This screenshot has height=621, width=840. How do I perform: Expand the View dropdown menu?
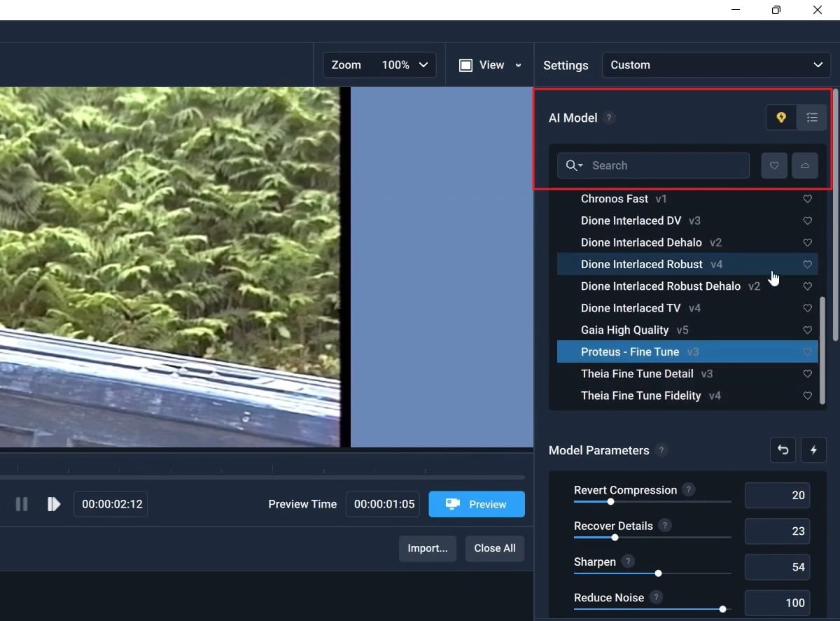[490, 65]
